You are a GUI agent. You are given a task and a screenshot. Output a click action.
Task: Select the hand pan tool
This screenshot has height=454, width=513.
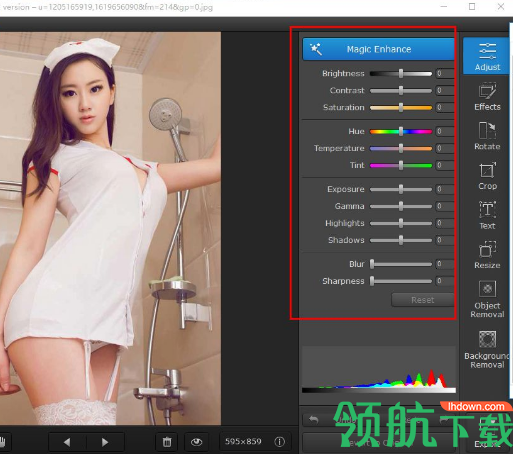(3, 442)
